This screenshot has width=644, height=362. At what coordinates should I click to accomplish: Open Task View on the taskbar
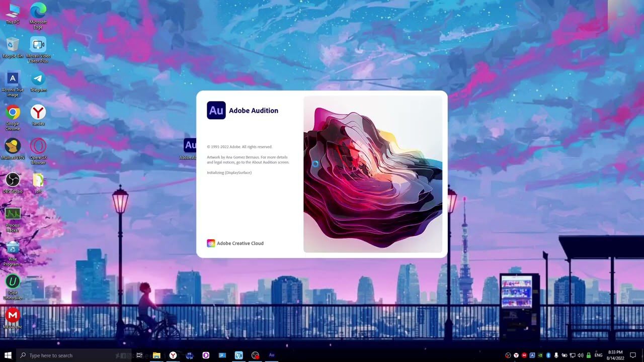139,355
